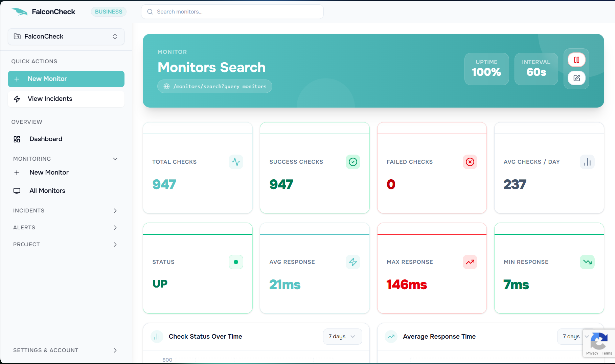Click the Average Response Time trend icon
This screenshot has height=364, width=615.
click(x=391, y=337)
